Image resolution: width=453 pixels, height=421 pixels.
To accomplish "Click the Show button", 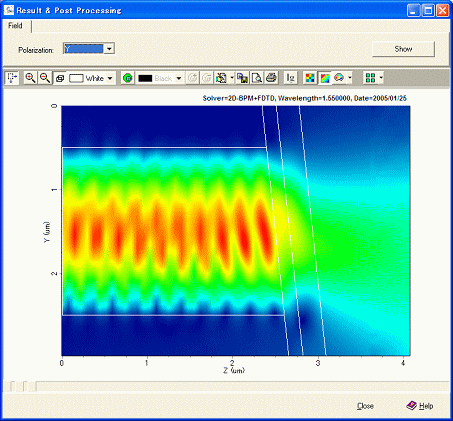I will coord(403,49).
